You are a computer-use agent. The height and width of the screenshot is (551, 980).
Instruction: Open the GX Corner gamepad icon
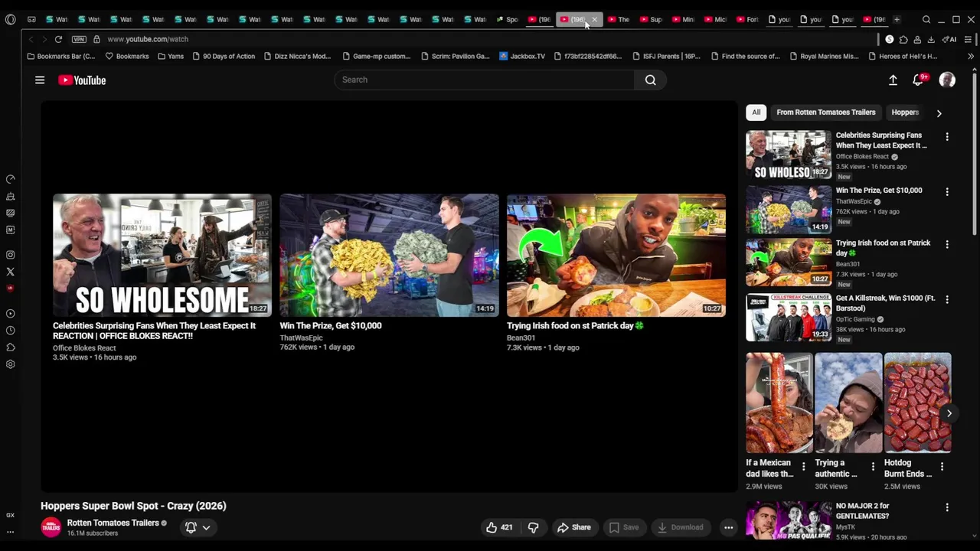(x=31, y=19)
